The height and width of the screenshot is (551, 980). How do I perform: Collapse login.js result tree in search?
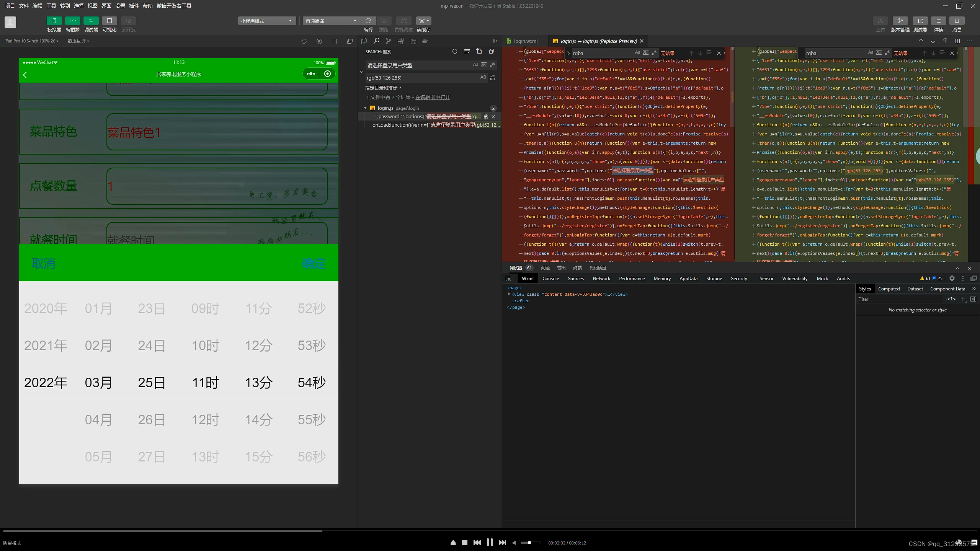point(365,108)
